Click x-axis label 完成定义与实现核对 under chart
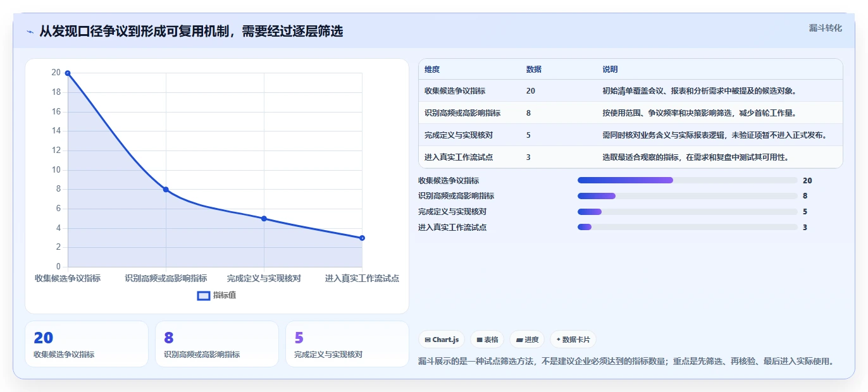Viewport: 868px width, 392px height. click(x=264, y=278)
